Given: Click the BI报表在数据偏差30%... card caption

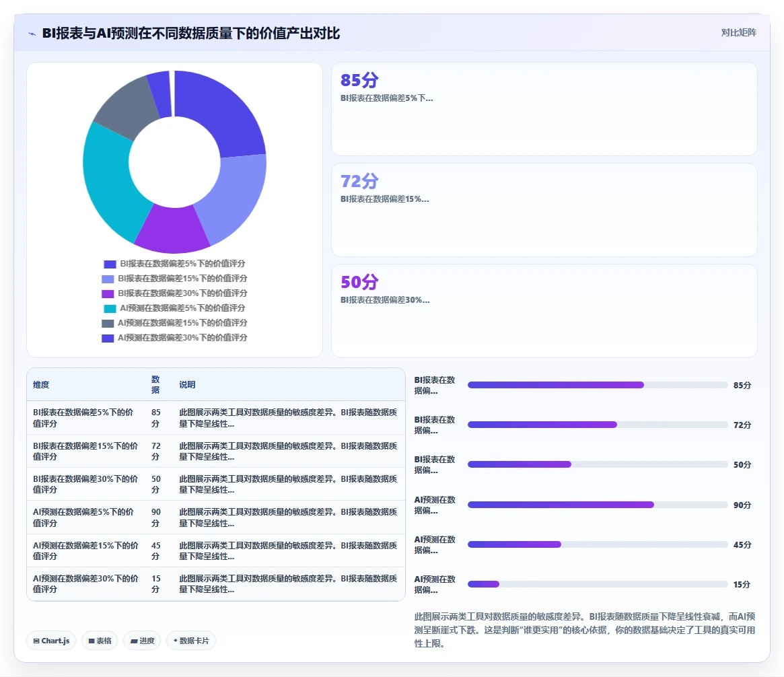Looking at the screenshot, I should [385, 300].
